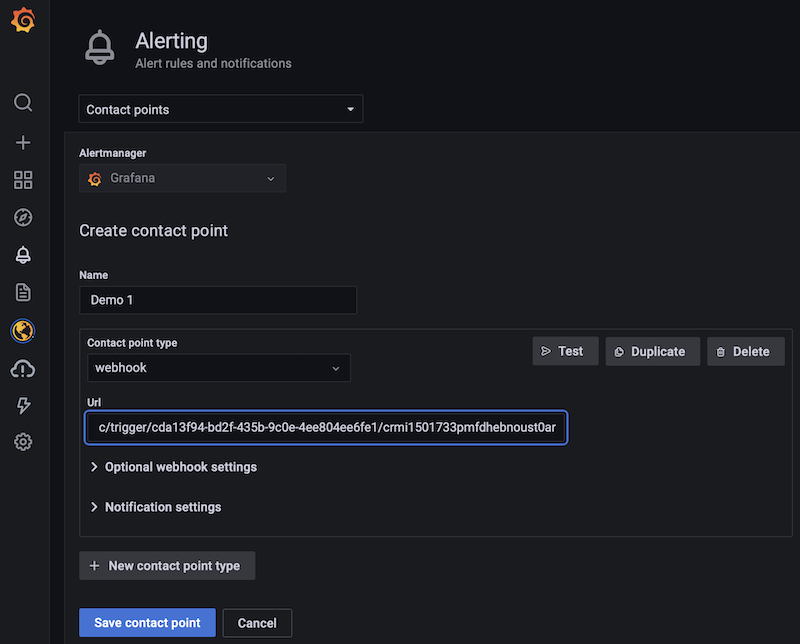Open the Dashboards grid icon

(x=23, y=180)
